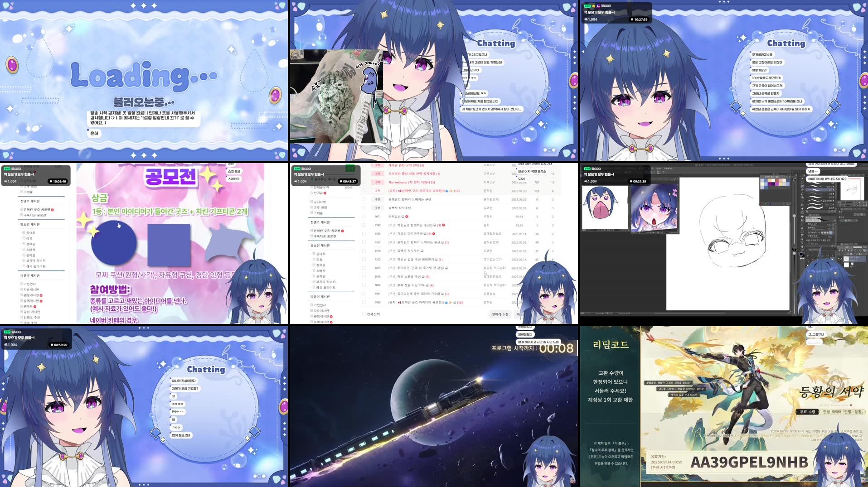Open post 5950 굿즈 아이디어 공모전
Image resolution: width=868 pixels, height=487 pixels.
(x=425, y=302)
